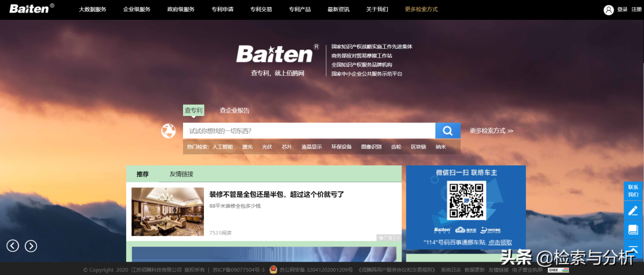Click the 7531阅读 read count

(221, 233)
